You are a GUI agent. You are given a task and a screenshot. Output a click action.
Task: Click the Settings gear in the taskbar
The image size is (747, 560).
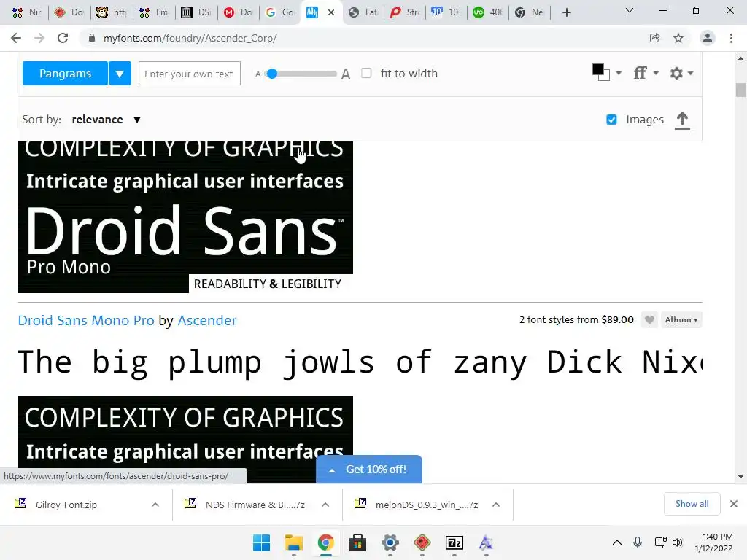[x=390, y=542]
